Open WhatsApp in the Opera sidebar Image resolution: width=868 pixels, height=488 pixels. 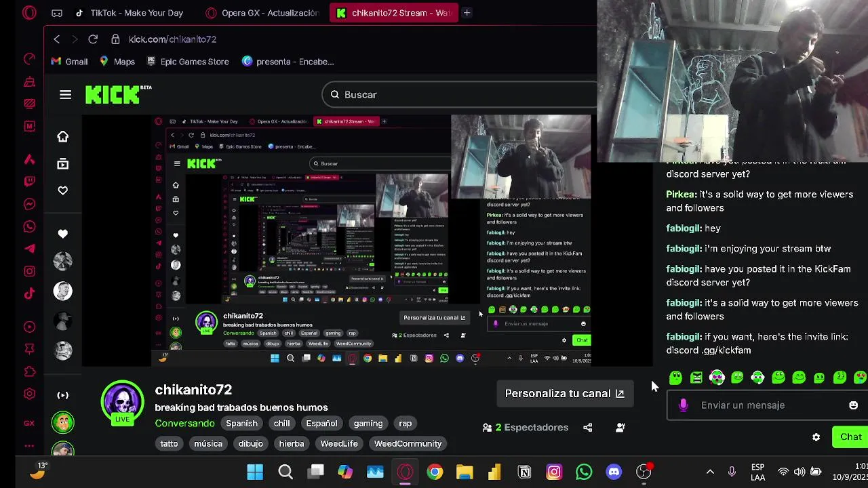[29, 226]
